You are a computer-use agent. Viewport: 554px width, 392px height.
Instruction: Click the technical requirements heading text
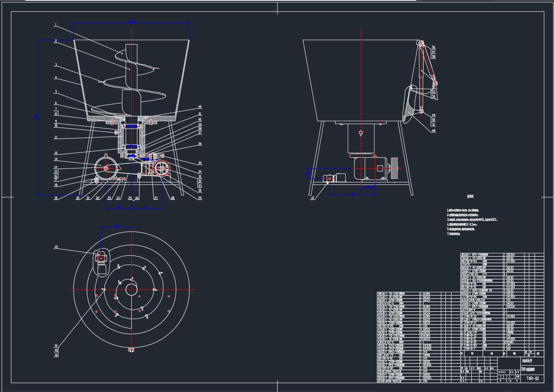click(x=470, y=197)
